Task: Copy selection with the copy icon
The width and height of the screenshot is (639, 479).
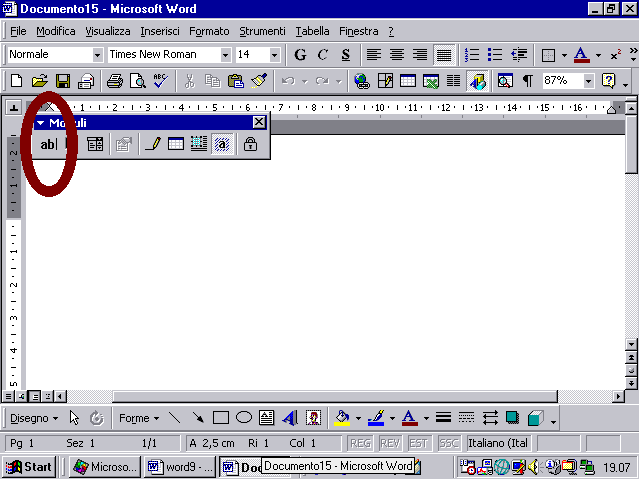Action: pyautogui.click(x=212, y=81)
